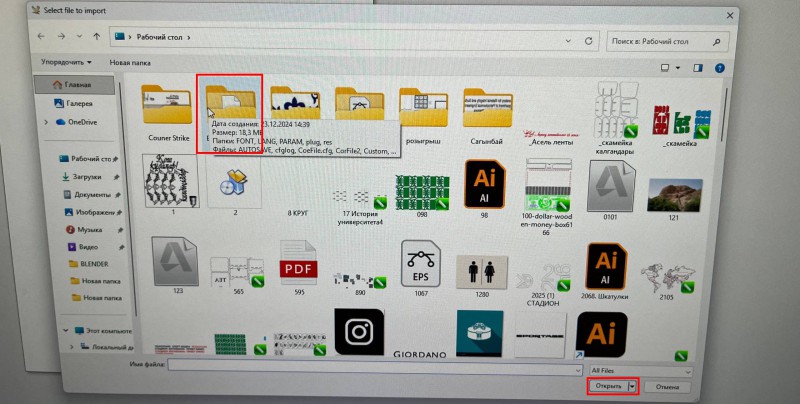Open the Открыть button's split dropdown arrow
This screenshot has width=800, height=404.
pyautogui.click(x=633, y=387)
